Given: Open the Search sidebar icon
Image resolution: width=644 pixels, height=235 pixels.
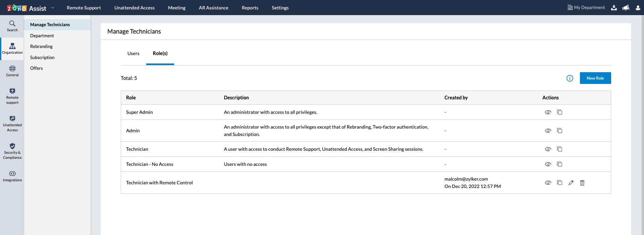Looking at the screenshot, I should (x=12, y=26).
